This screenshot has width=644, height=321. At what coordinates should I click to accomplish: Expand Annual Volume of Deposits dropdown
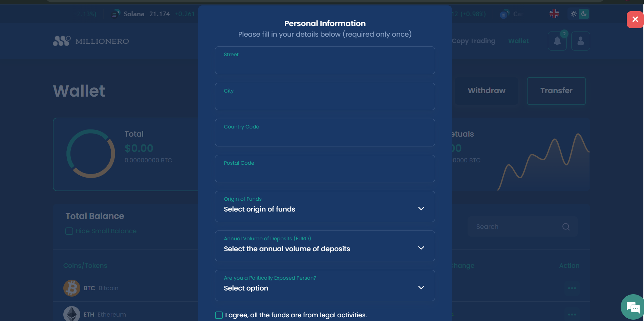point(325,246)
